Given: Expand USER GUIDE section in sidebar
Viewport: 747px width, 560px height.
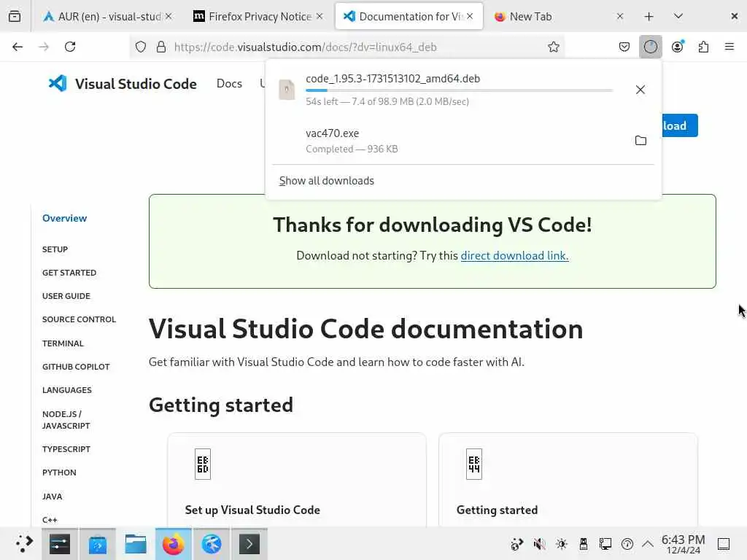Looking at the screenshot, I should pyautogui.click(x=66, y=296).
